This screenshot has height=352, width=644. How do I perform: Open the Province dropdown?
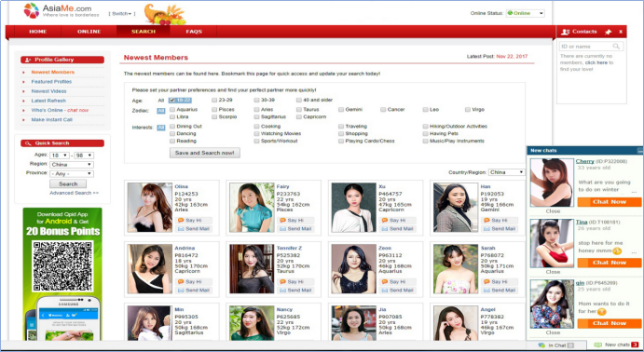tap(72, 173)
